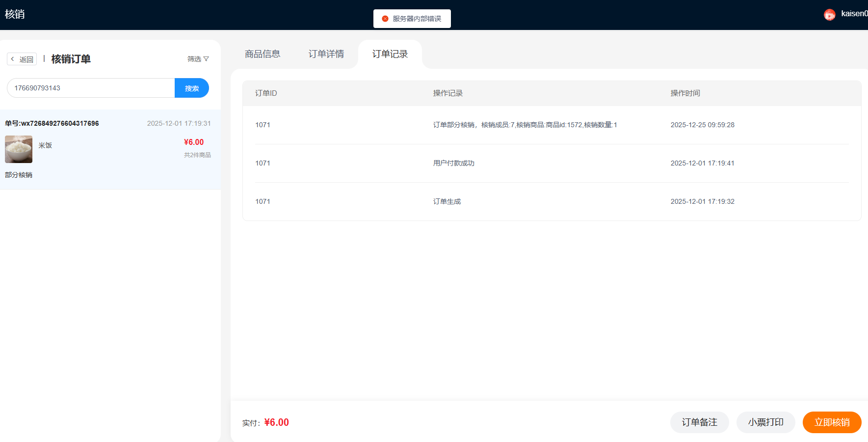Click the 订单备注 button

699,422
